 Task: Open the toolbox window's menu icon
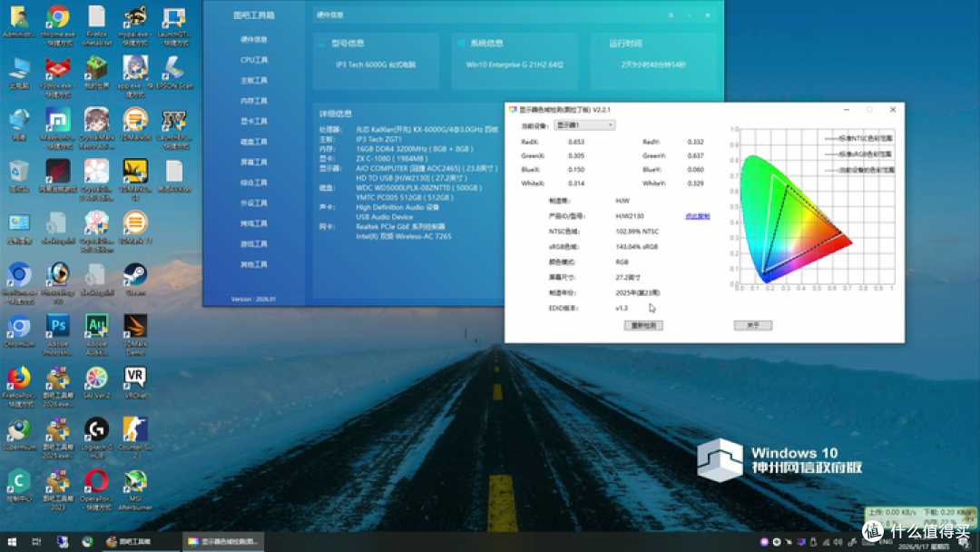click(671, 15)
